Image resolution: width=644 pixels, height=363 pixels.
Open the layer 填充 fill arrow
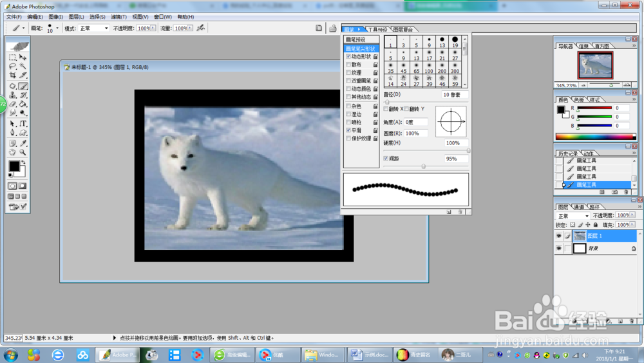coord(632,225)
